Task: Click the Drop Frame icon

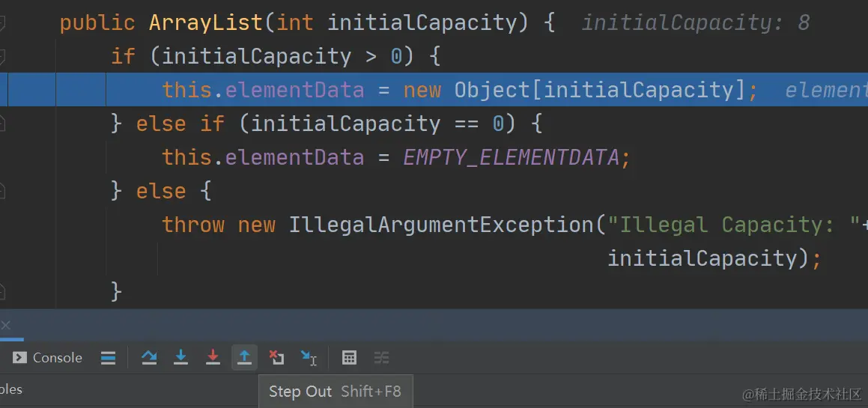Action: [276, 358]
